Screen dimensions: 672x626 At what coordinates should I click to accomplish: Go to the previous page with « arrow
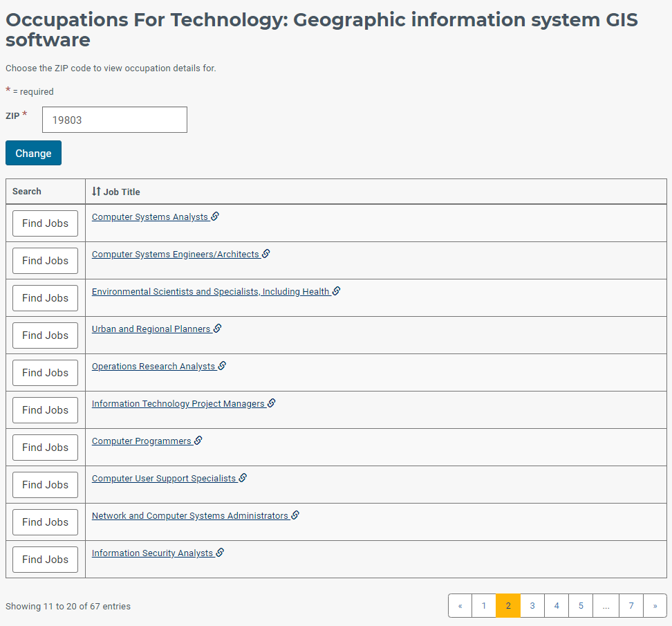pyautogui.click(x=460, y=605)
